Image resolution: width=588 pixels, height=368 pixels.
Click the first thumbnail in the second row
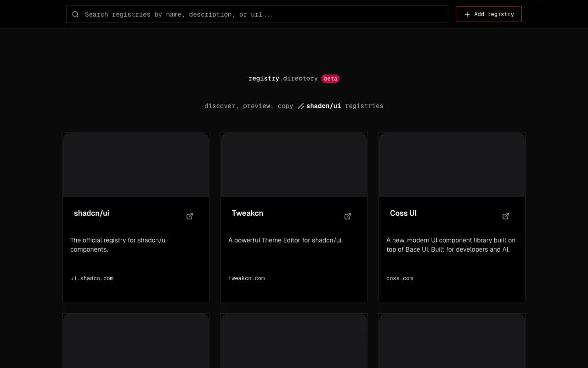click(136, 343)
